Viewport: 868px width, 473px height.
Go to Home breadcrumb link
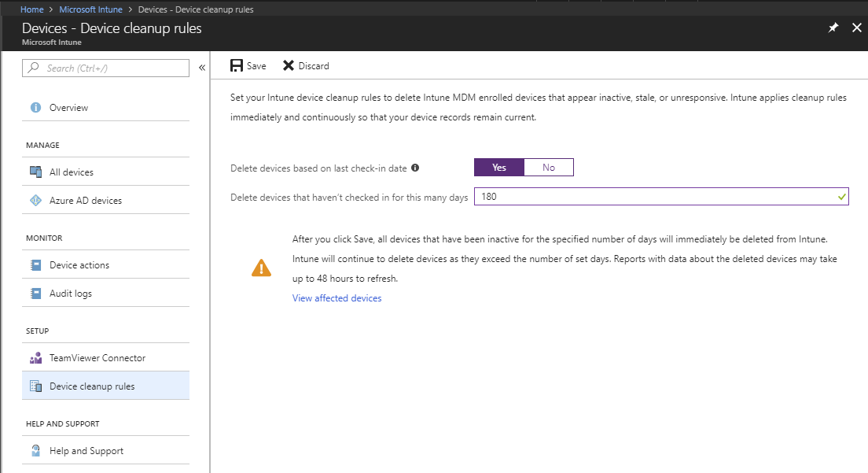(31, 9)
